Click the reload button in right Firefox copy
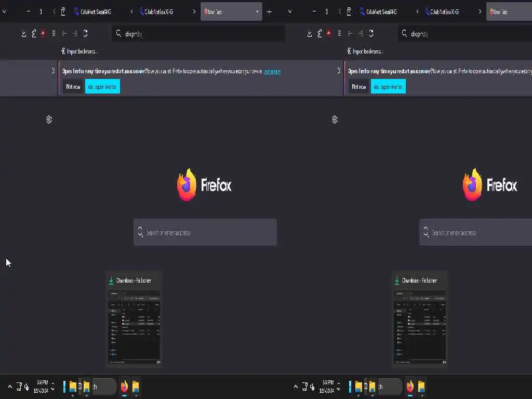Viewport: 532px width, 399px height. tap(371, 33)
